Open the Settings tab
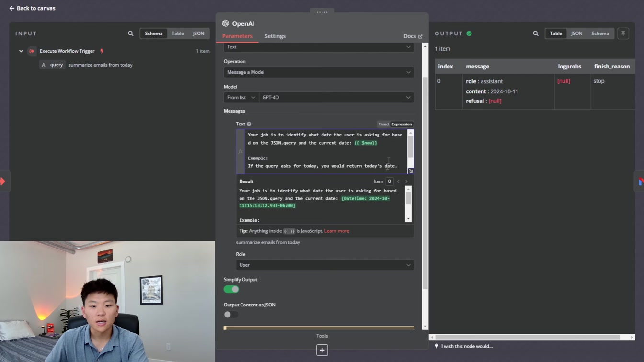The width and height of the screenshot is (644, 362). (275, 36)
